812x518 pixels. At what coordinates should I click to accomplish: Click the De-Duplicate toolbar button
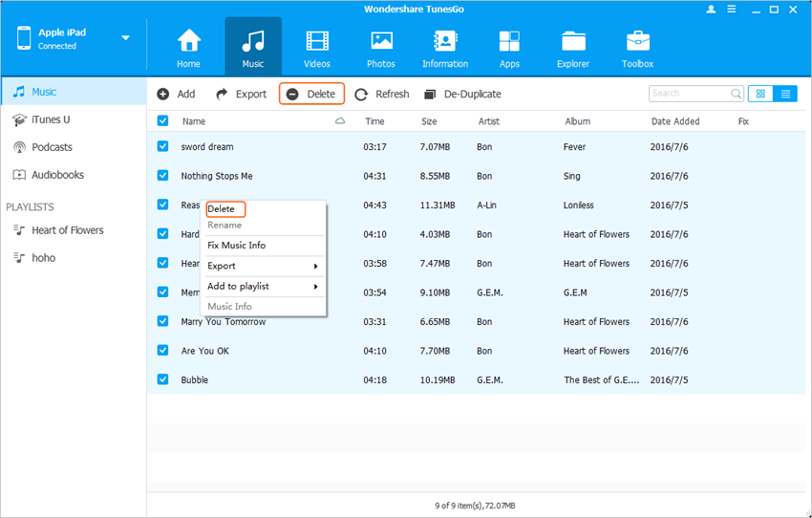click(x=462, y=94)
